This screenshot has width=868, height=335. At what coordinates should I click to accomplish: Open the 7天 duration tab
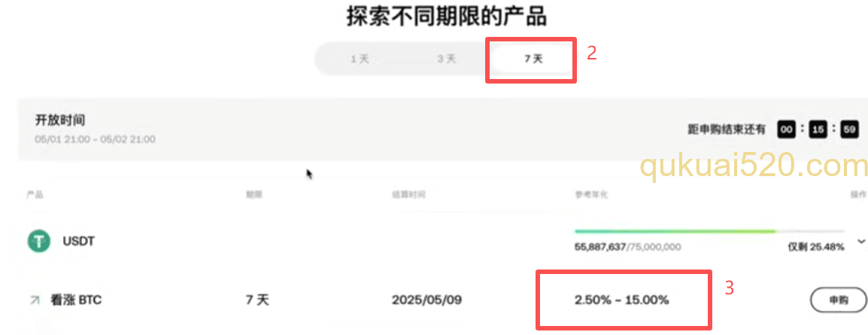533,59
